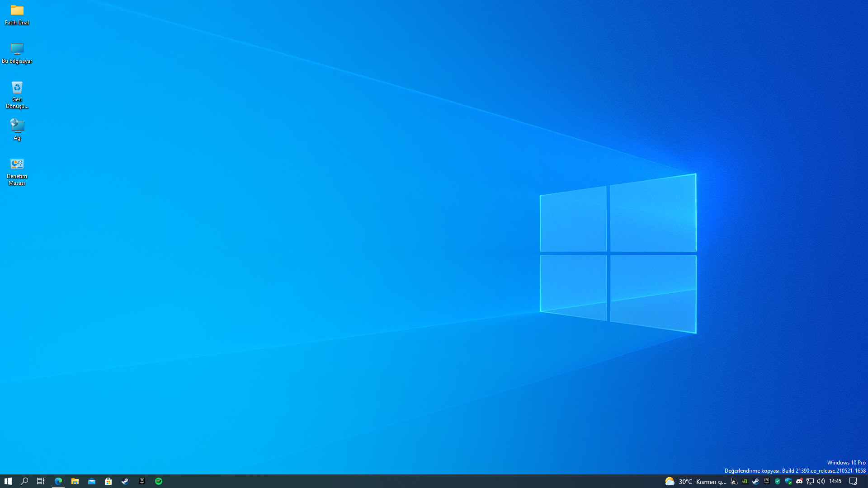Open File Explorer from the taskbar
868x488 pixels.
[75, 481]
